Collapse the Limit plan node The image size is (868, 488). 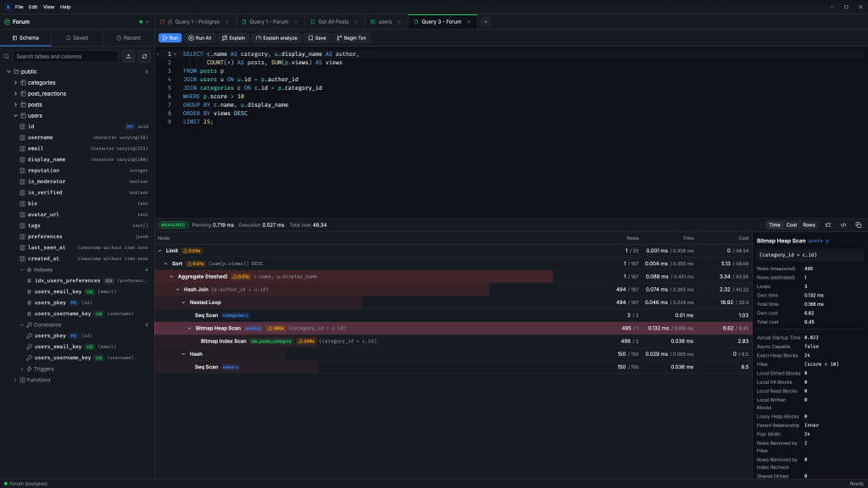160,251
